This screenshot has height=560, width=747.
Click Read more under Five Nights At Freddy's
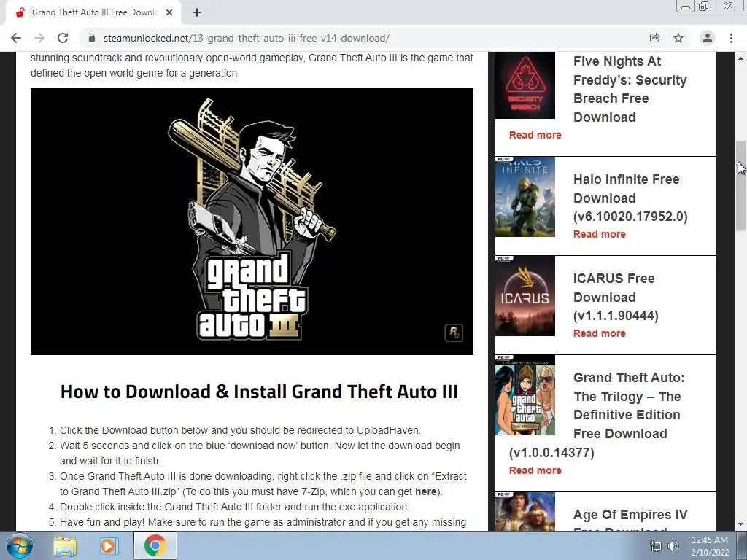point(535,135)
